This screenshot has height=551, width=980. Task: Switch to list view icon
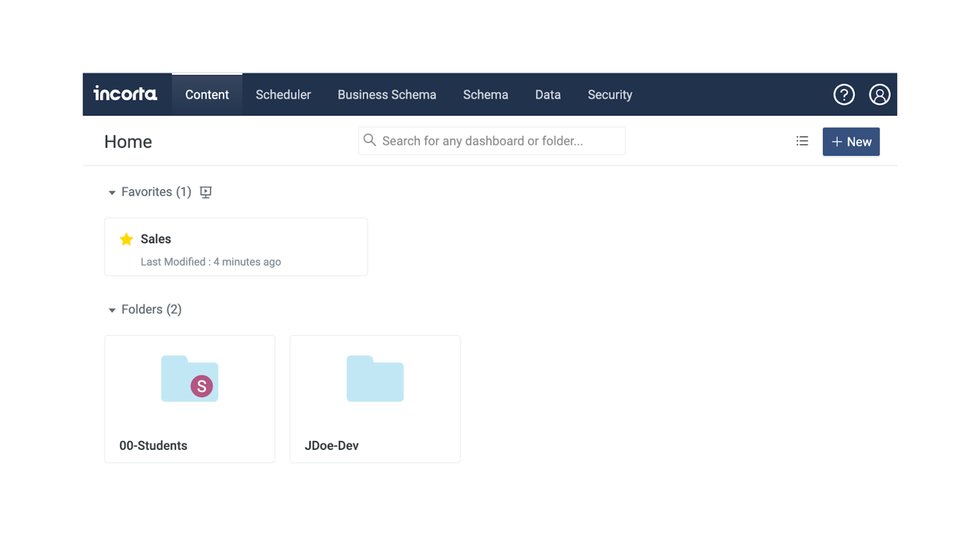click(802, 141)
